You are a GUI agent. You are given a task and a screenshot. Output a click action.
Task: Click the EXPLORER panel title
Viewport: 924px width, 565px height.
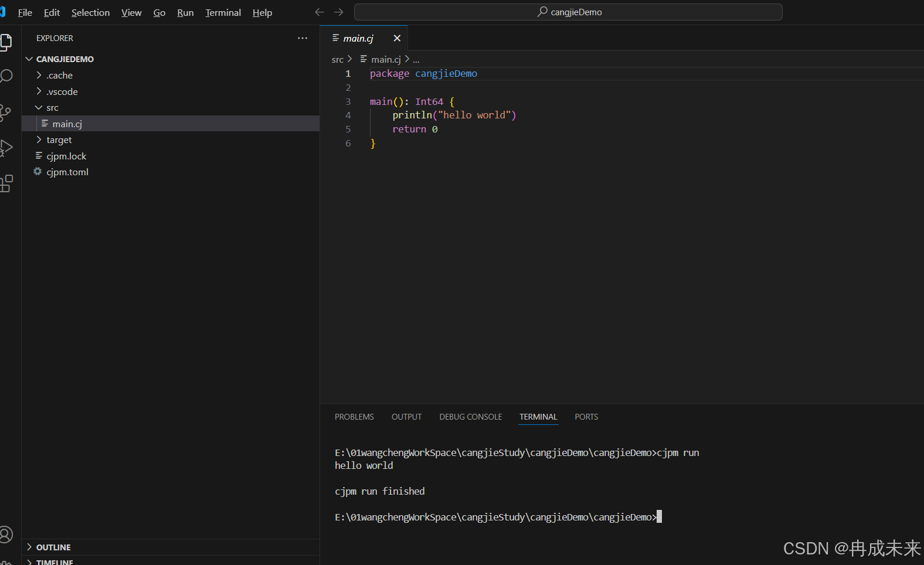[55, 38]
